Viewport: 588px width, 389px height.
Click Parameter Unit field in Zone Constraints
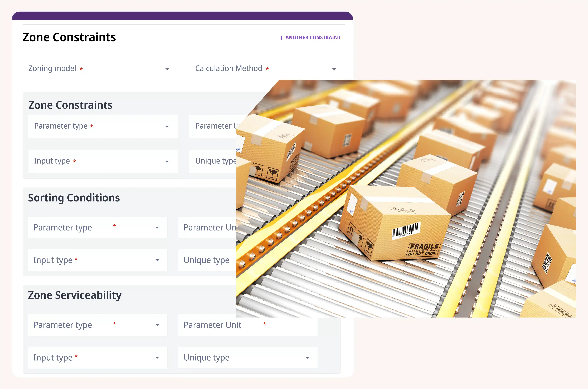pyautogui.click(x=213, y=126)
